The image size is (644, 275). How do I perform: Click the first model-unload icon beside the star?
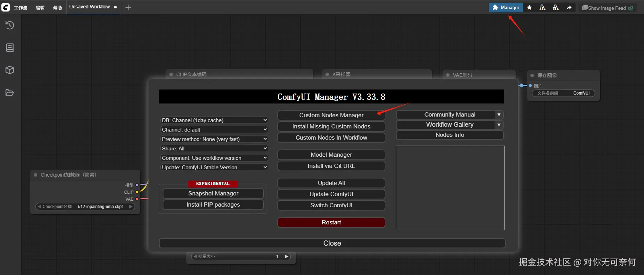click(x=543, y=7)
